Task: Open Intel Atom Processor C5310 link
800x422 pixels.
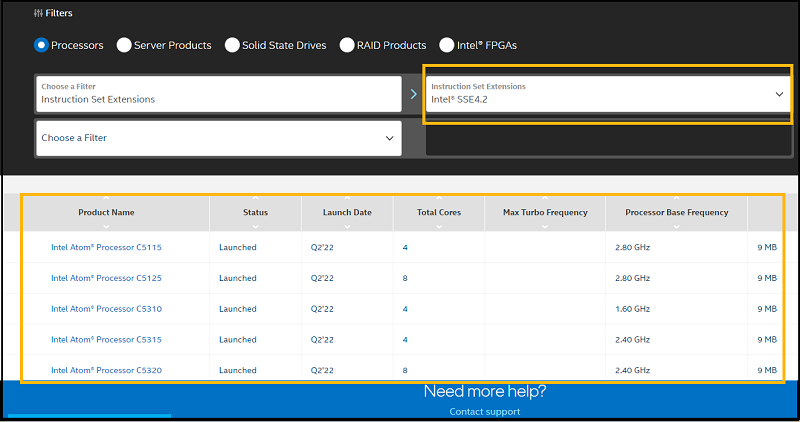Action: point(106,309)
